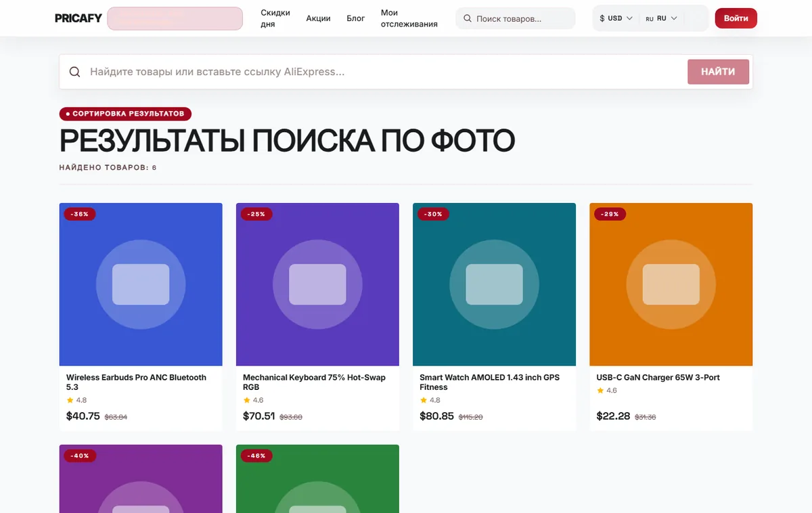Image resolution: width=812 pixels, height=513 pixels.
Task: Click the crossed-out $63.84 old price
Action: click(116, 417)
